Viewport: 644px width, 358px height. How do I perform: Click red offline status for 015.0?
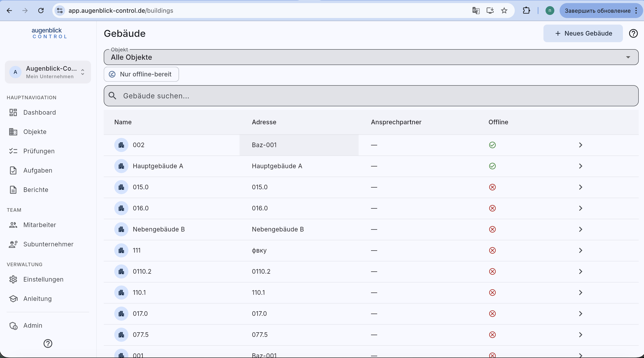click(492, 187)
